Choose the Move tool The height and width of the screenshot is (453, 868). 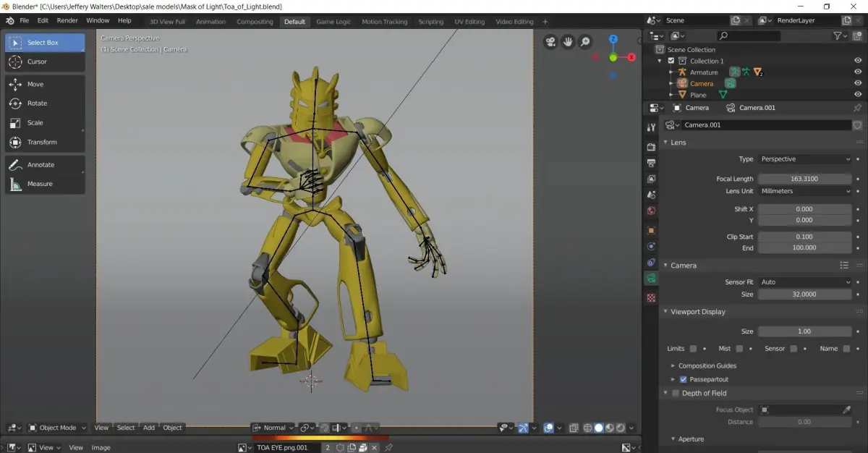coord(46,84)
